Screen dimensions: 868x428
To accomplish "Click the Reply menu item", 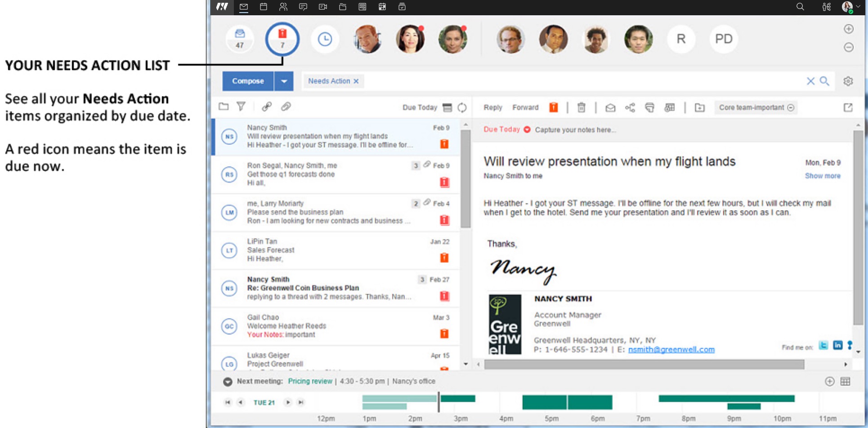I will [493, 107].
